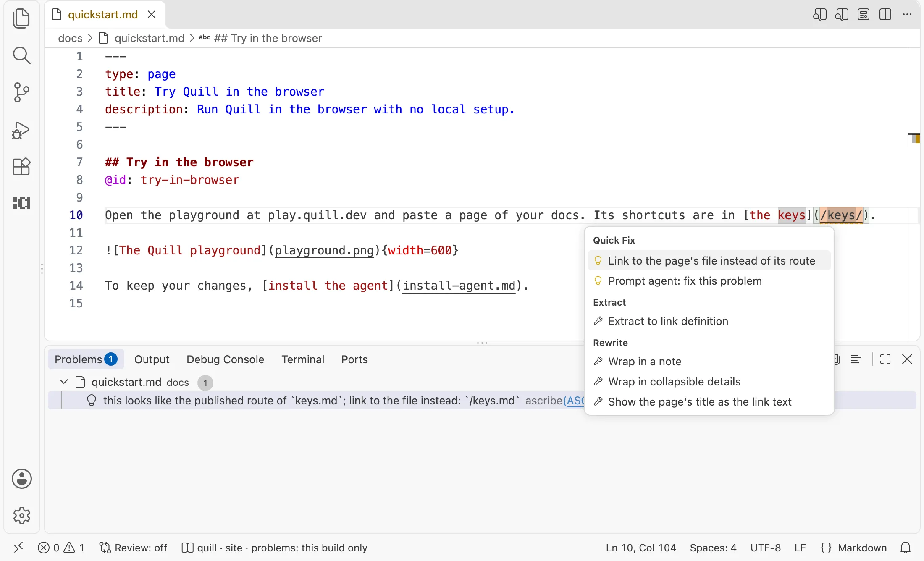This screenshot has width=924, height=561.
Task: Open the editor More Actions ellipsis
Action: tap(907, 15)
